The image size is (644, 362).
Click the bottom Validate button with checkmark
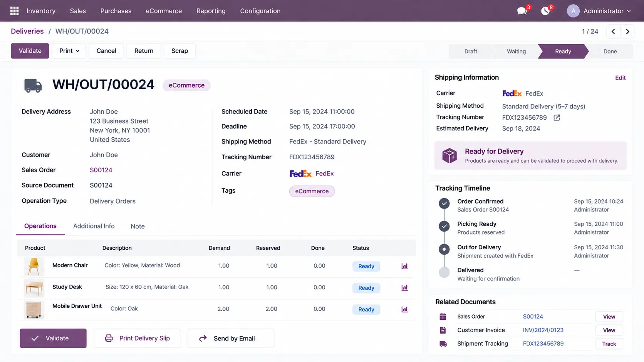click(53, 338)
